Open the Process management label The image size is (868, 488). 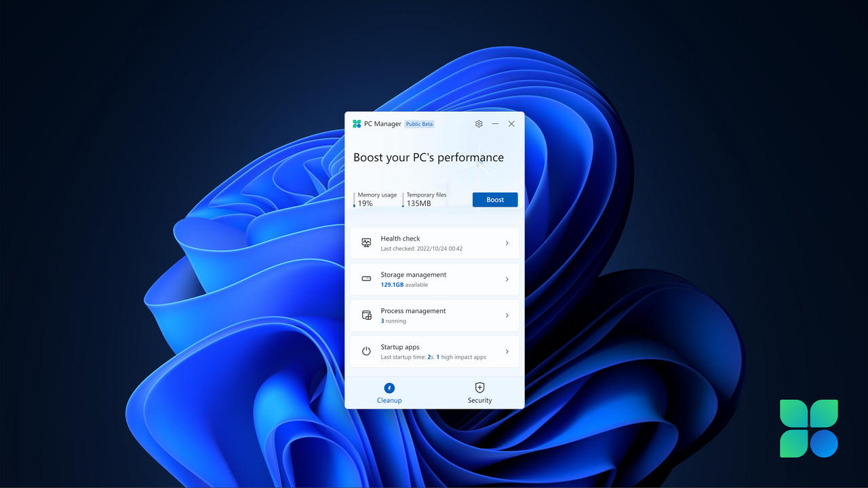(413, 310)
